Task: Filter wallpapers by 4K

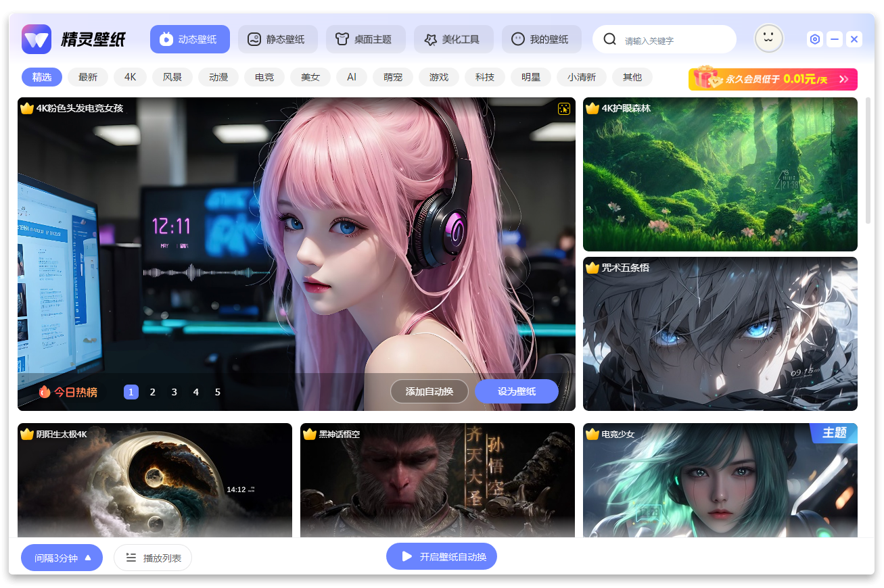Action: pos(131,77)
